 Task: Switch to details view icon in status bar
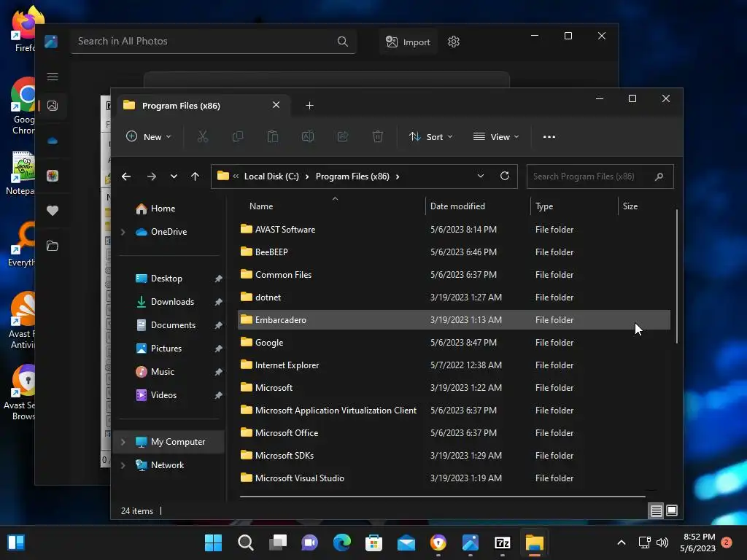[656, 511]
